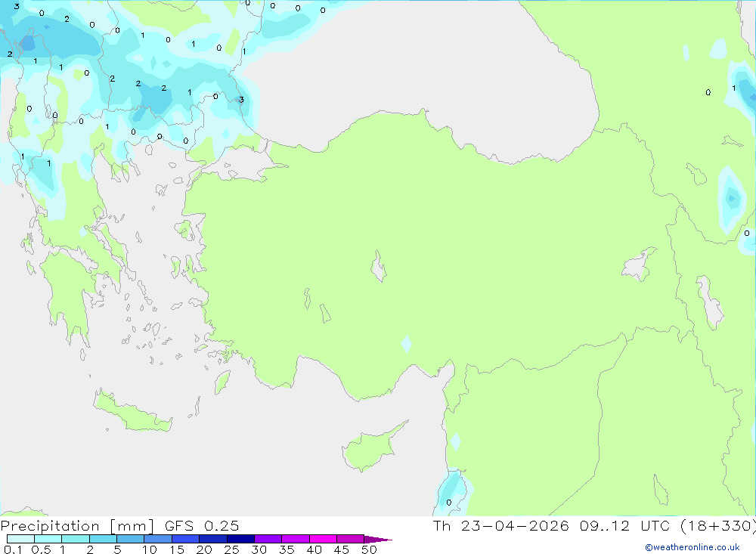Click the "Precipitation [mm]" title text
This screenshot has width=756, height=554.
(77, 526)
